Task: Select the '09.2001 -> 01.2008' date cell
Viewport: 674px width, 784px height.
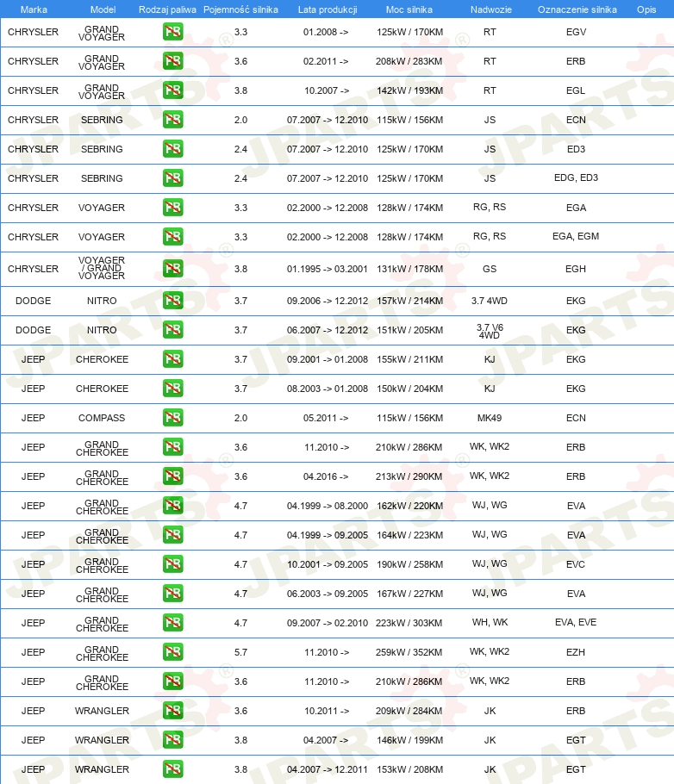Action: (328, 359)
